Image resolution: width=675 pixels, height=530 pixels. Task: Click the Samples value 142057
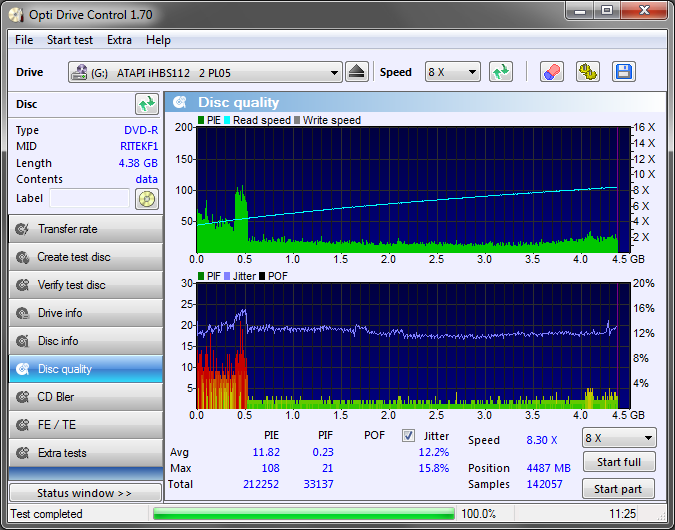point(545,484)
